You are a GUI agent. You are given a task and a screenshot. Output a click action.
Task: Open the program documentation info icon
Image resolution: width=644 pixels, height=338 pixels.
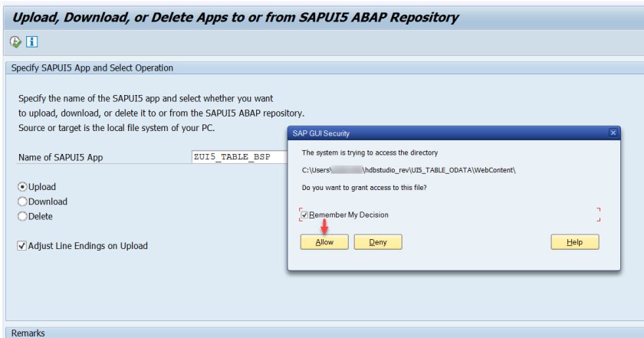[32, 41]
